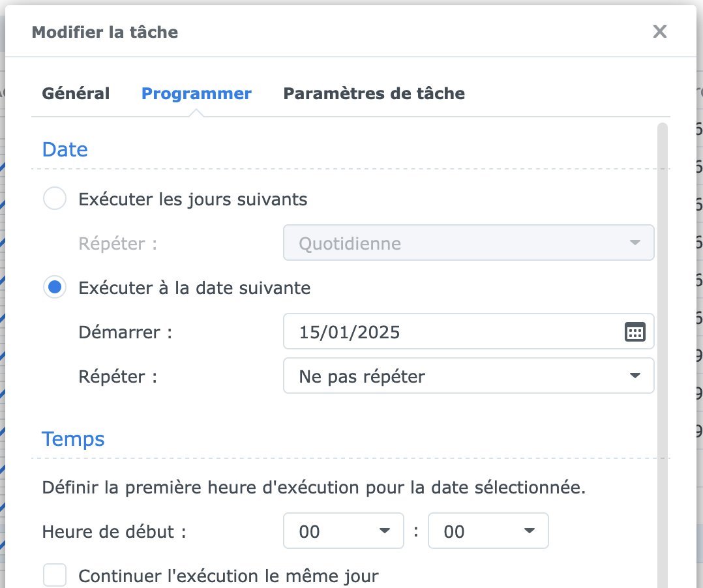Screen dimensions: 703x588
Task: Click the "Heure de début" label
Action: 114,532
